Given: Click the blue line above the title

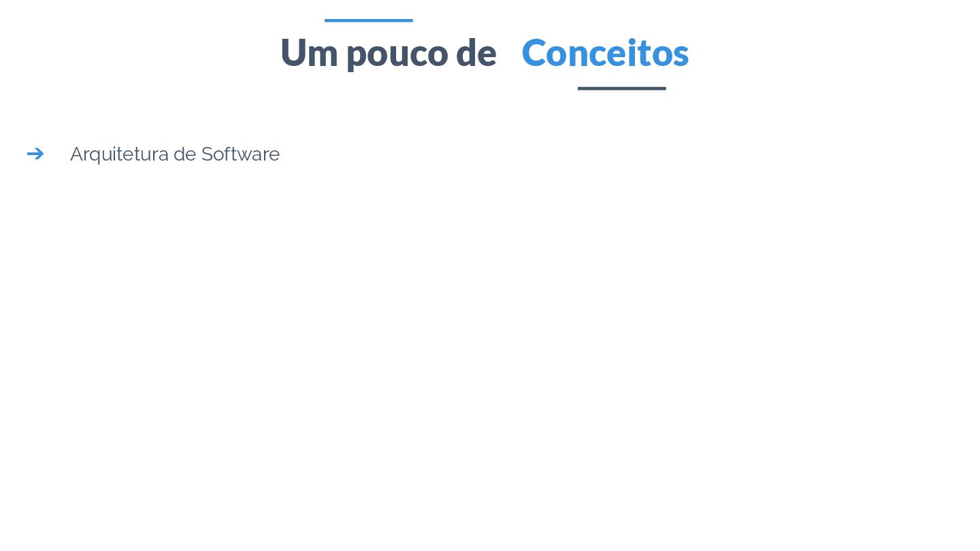Looking at the screenshot, I should pos(368,20).
